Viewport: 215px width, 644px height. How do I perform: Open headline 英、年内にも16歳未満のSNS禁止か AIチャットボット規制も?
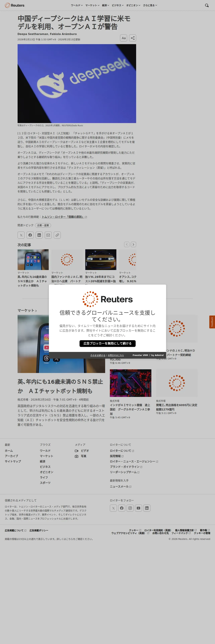(60, 386)
